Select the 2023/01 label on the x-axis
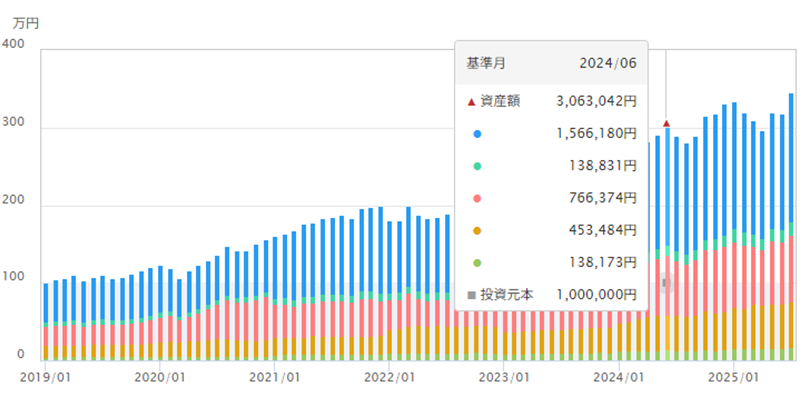The height and width of the screenshot is (400, 800). pos(505,377)
